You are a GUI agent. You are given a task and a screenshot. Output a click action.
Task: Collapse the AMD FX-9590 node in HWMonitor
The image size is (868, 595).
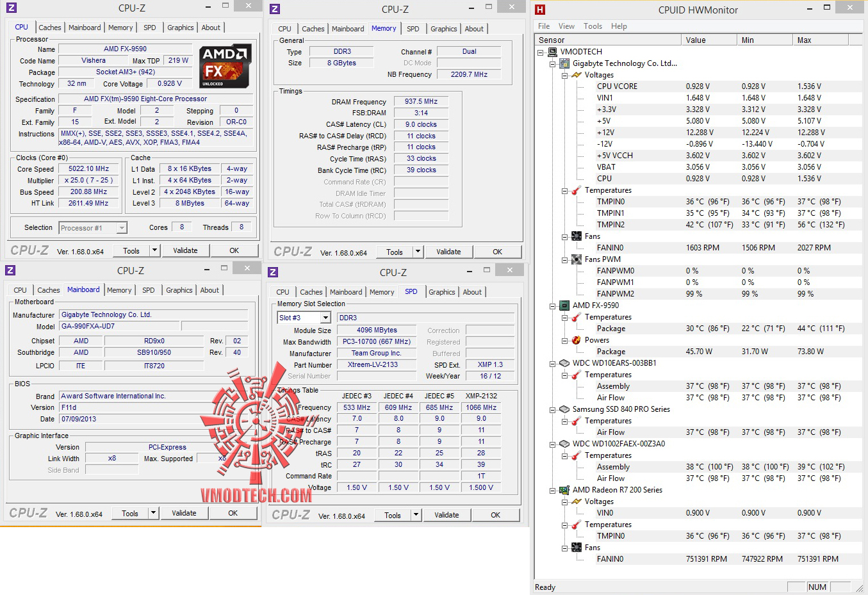552,306
